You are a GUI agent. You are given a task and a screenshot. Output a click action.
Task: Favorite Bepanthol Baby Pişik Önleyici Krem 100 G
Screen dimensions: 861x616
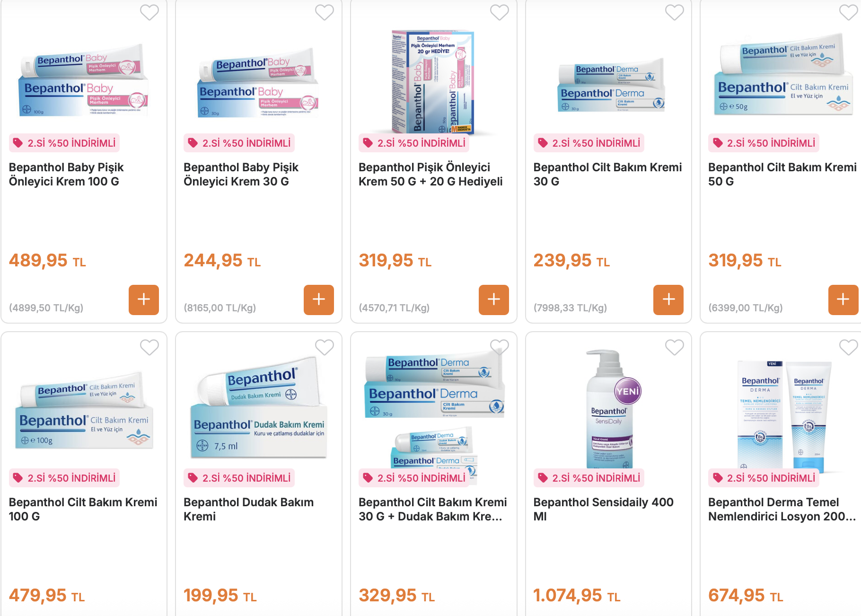click(x=149, y=12)
